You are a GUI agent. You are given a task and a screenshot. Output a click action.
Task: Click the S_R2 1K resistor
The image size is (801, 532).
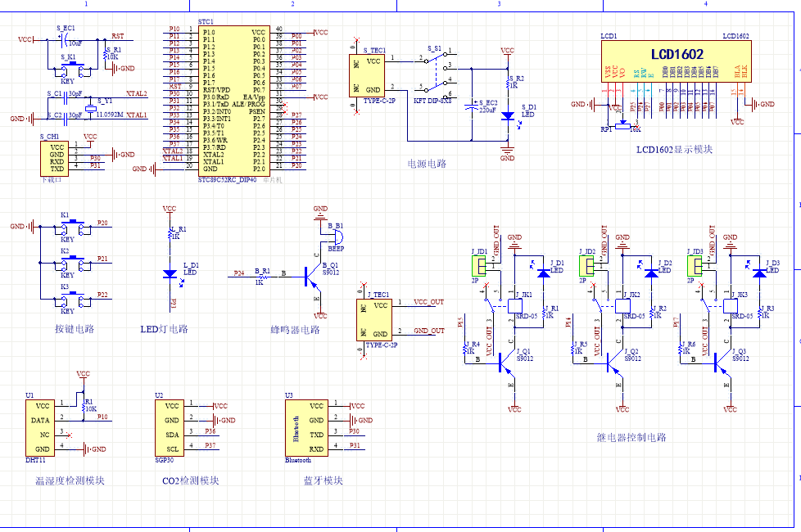click(508, 82)
